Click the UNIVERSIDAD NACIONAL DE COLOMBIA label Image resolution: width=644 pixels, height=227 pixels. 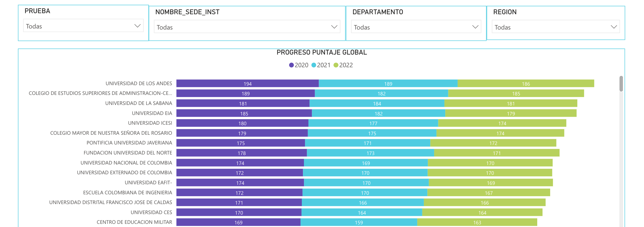126,163
